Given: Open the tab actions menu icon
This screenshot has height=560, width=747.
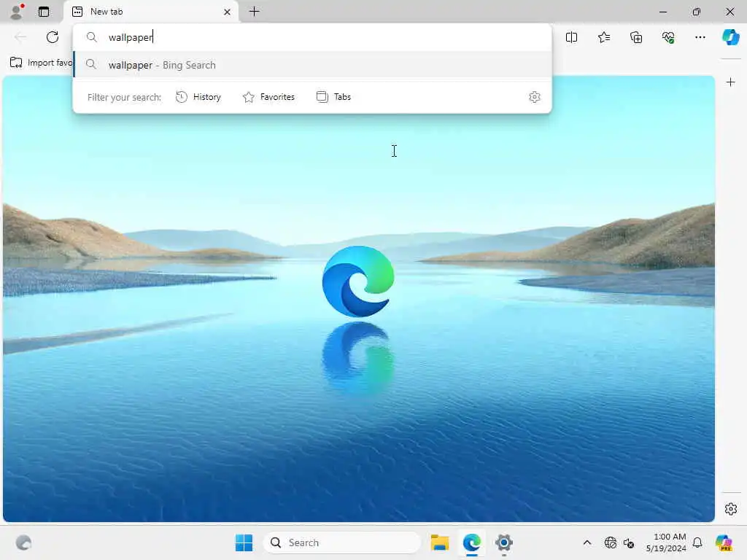Looking at the screenshot, I should 44,12.
